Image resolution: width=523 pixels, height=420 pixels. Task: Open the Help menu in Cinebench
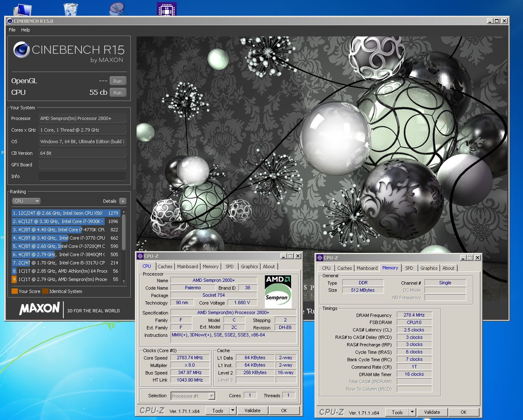click(26, 30)
